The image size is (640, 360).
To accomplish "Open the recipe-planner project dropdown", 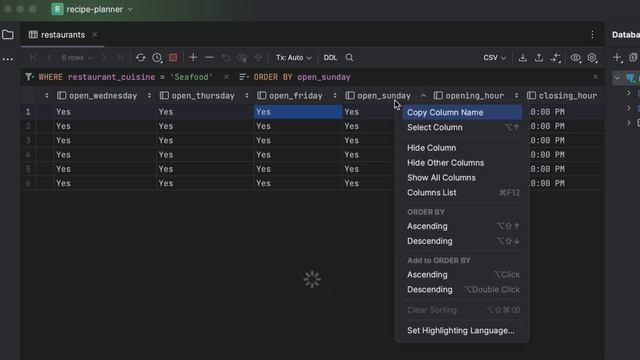I will [x=92, y=9].
